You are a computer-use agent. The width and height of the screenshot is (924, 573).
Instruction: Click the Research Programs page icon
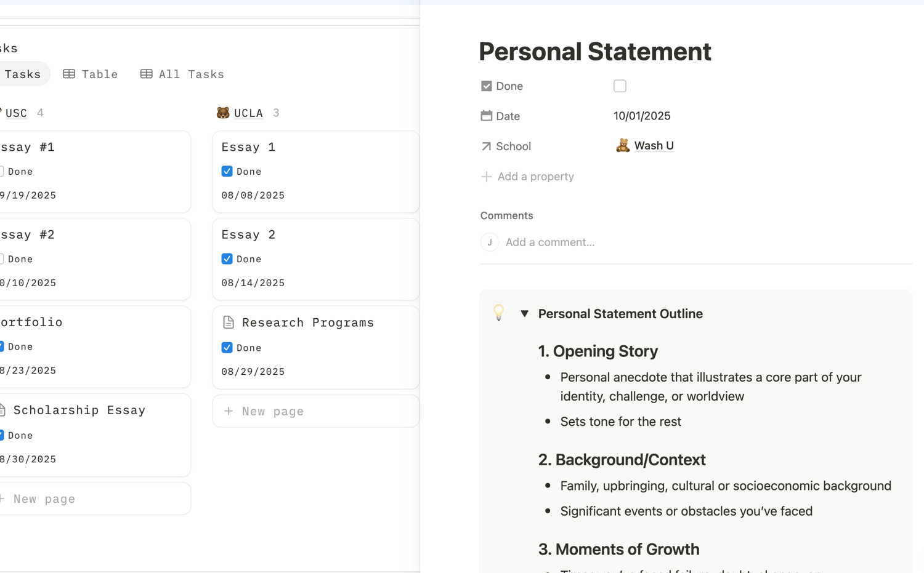229,323
